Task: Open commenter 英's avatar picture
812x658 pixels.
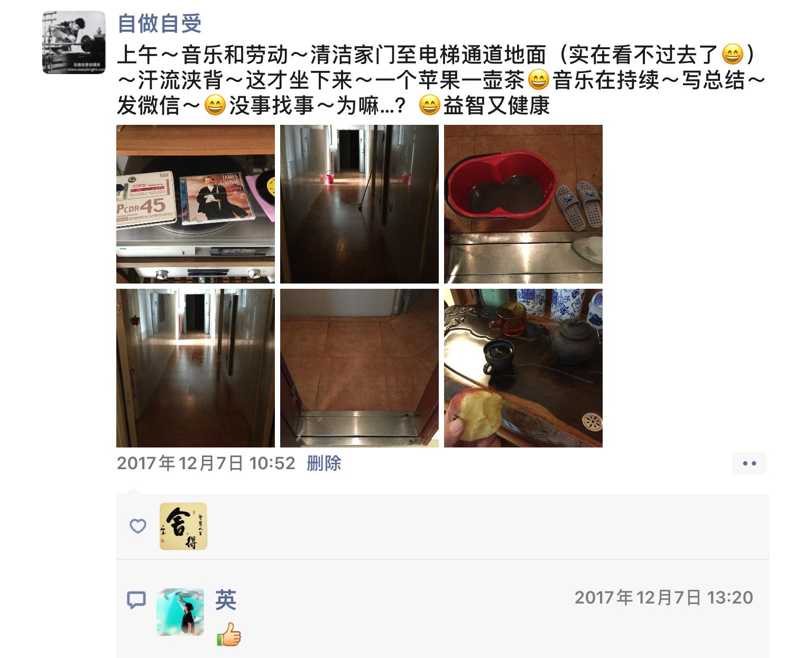Action: pos(180,612)
